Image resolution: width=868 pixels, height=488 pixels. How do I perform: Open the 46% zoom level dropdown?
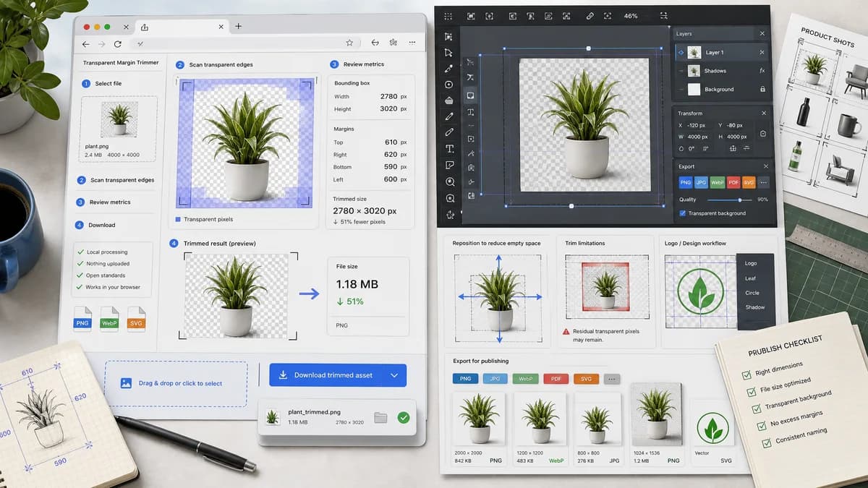click(631, 16)
